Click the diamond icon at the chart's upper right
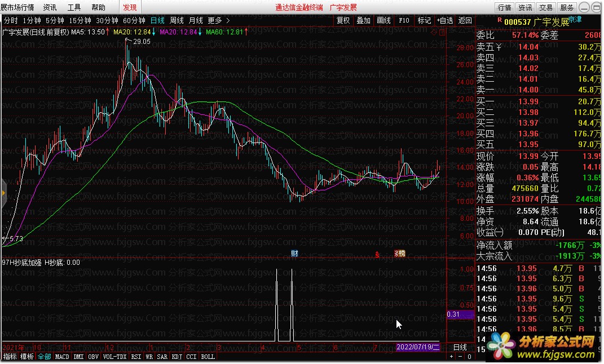 click(x=434, y=32)
